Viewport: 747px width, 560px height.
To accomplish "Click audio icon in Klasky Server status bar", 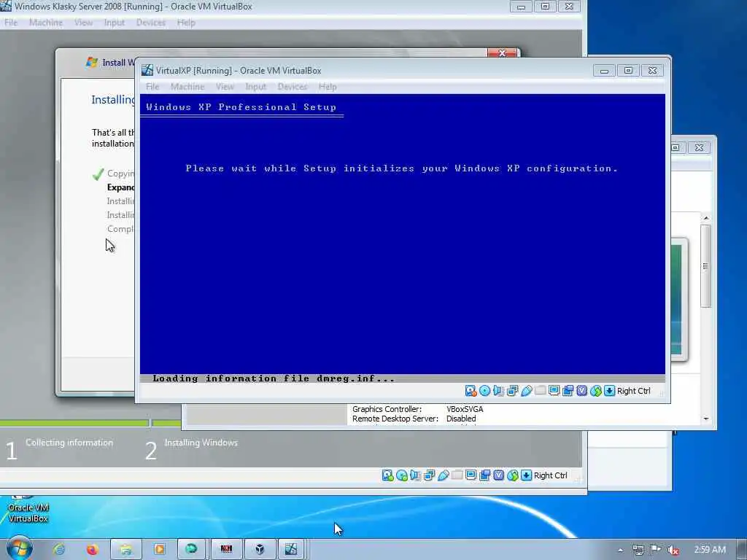I will tap(415, 475).
